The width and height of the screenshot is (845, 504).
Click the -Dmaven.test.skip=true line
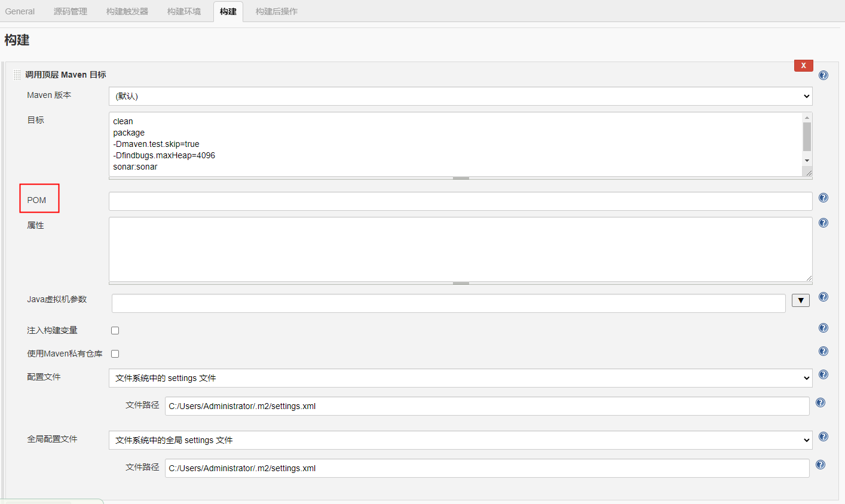click(156, 144)
